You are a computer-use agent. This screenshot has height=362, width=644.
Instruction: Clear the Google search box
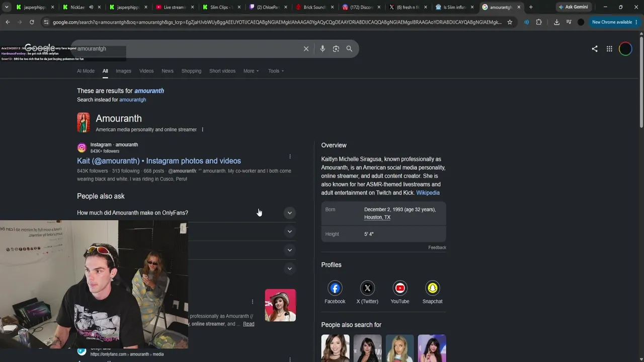(x=306, y=49)
